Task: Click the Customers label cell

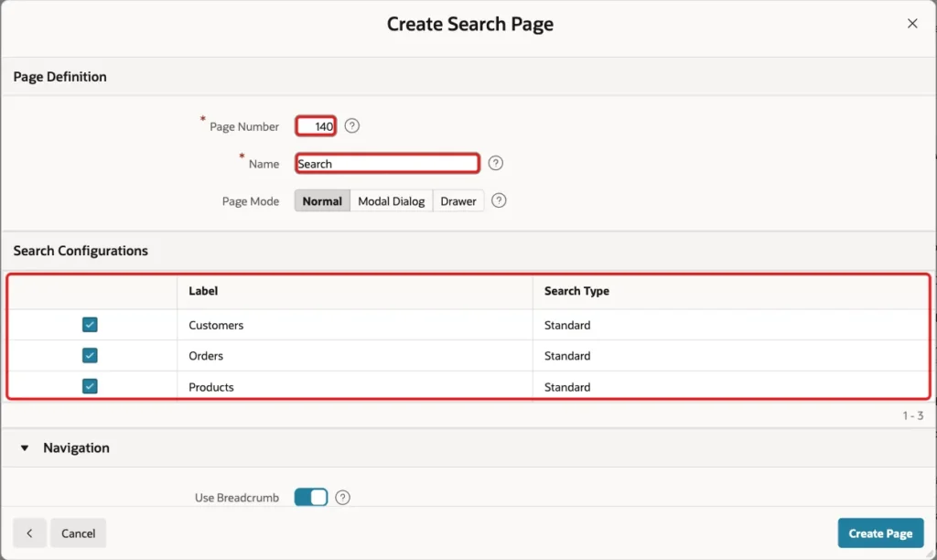Action: [355, 325]
